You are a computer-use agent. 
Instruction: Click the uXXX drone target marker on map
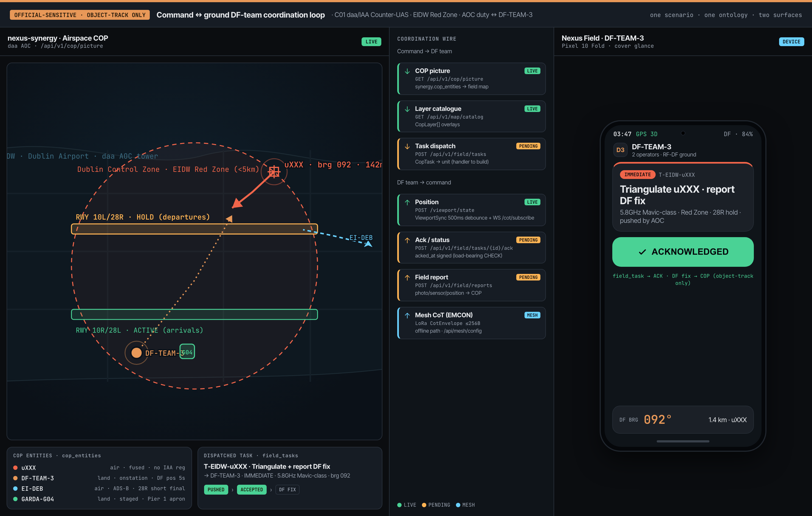(x=274, y=172)
